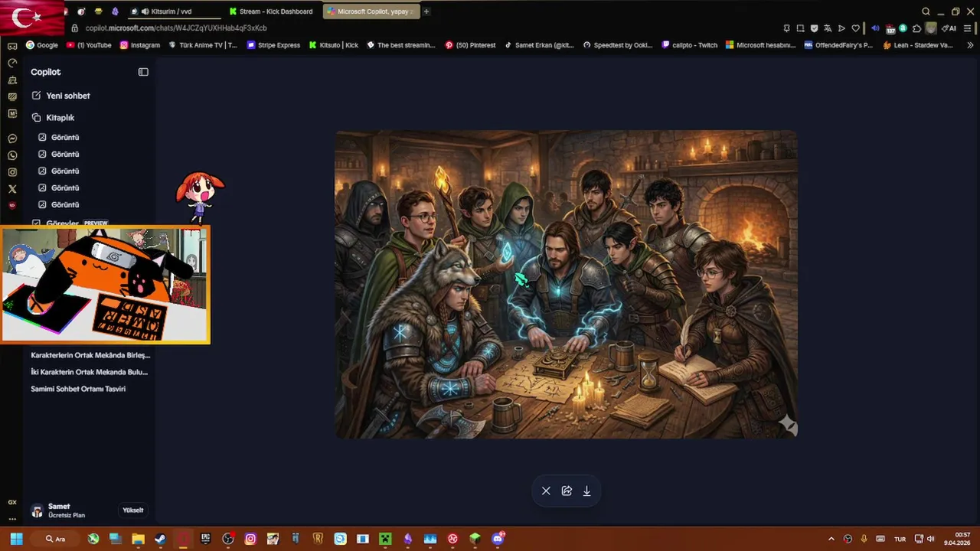Open the Easy Setup menu icon
The width and height of the screenshot is (980, 551).
pos(968,28)
